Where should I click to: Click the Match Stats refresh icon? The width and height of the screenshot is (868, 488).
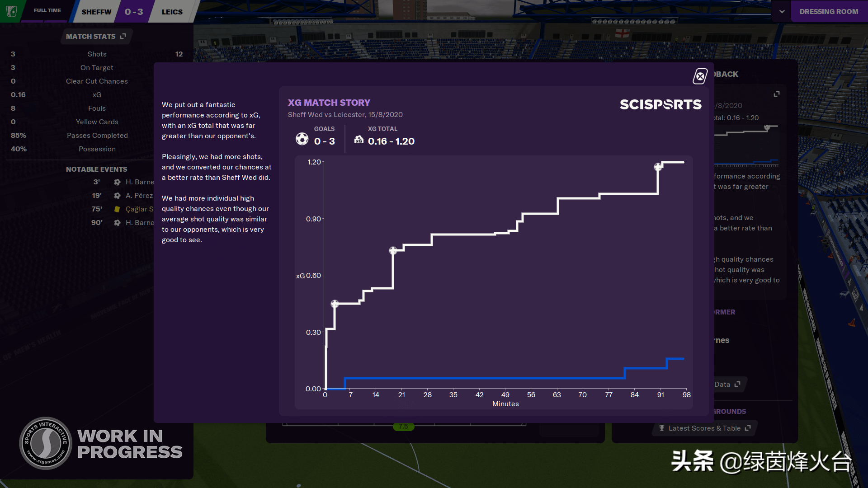124,36
